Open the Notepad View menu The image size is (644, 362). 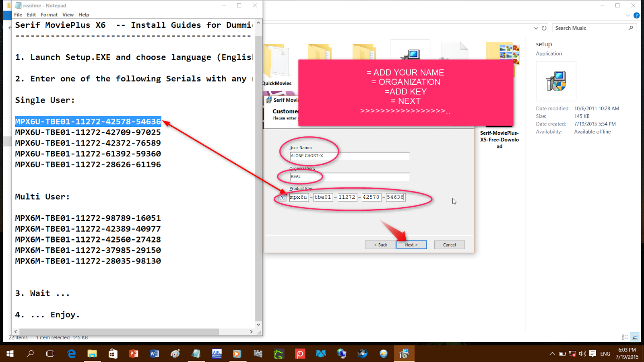point(68,14)
